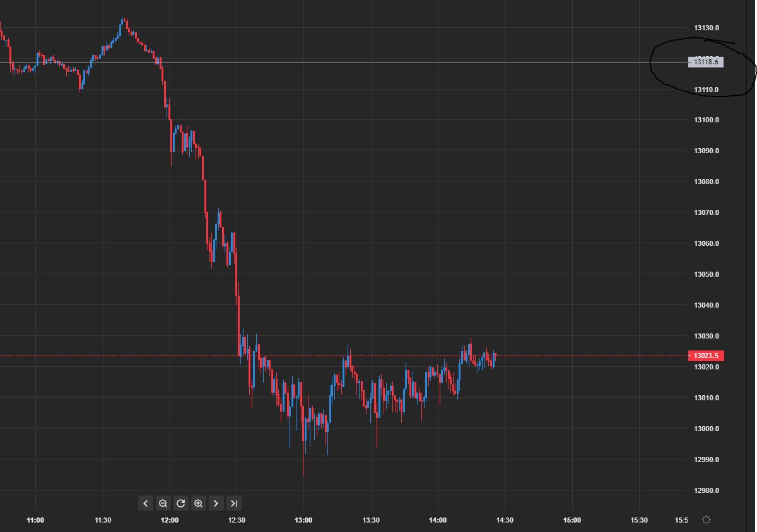Screen dimensions: 757x532
Task: Click the go-to-realtime arrow icon
Action: point(234,503)
